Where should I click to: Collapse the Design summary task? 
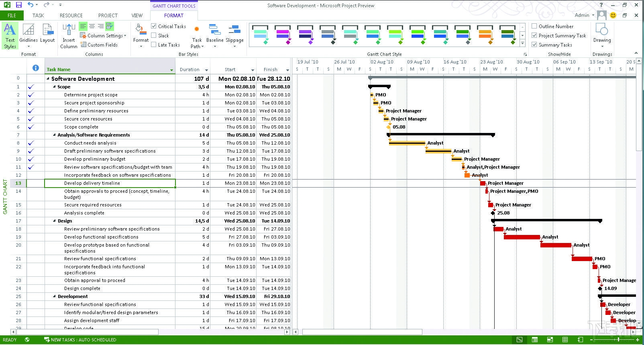[55, 221]
